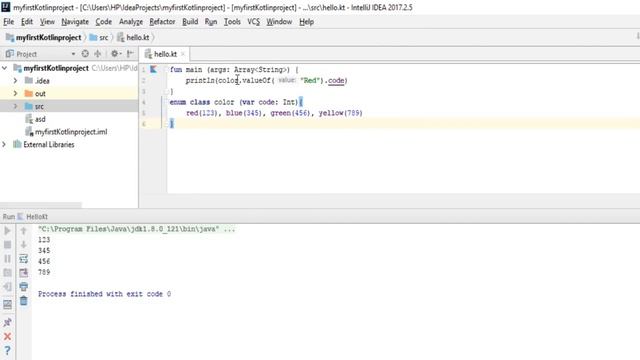Open the Project view dropdown arrow
This screenshot has width=640, height=360.
coord(73,54)
